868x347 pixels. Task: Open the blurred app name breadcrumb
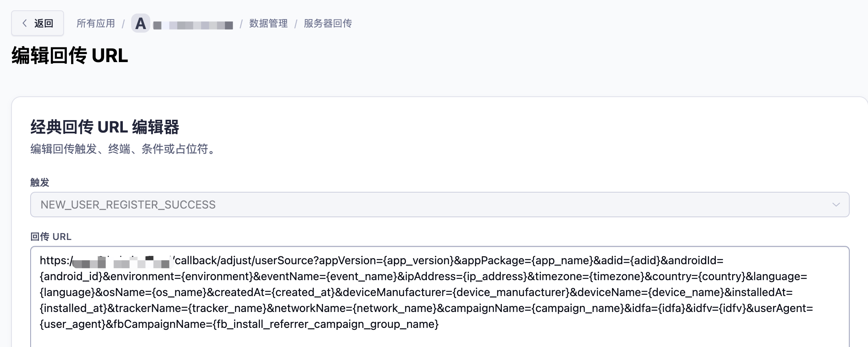pos(193,25)
